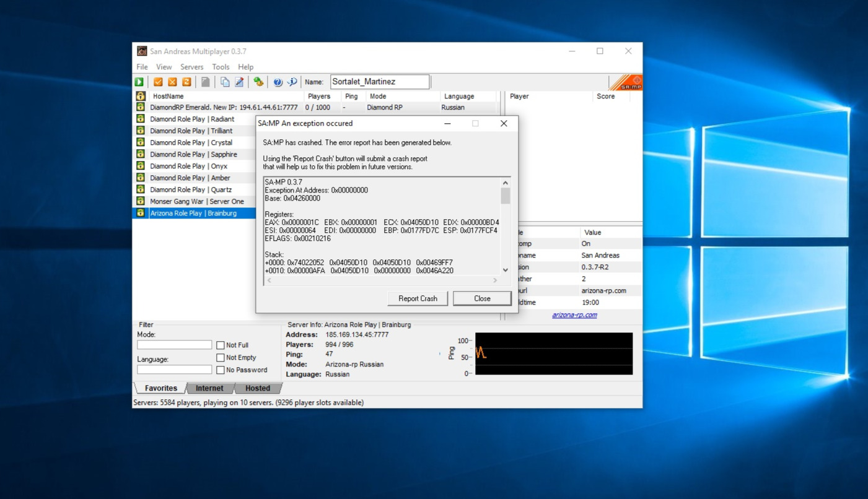
Task: Click the ping graph display
Action: click(554, 354)
